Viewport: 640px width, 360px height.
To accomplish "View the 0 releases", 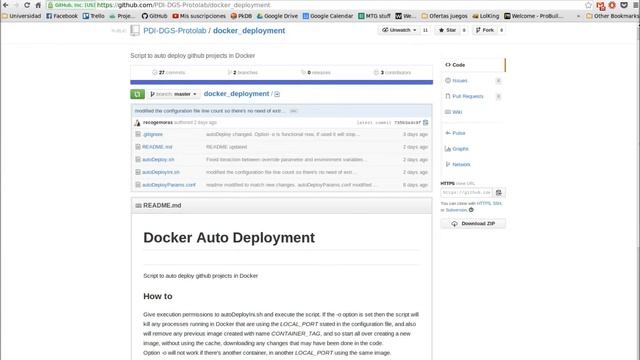I will click(x=316, y=73).
